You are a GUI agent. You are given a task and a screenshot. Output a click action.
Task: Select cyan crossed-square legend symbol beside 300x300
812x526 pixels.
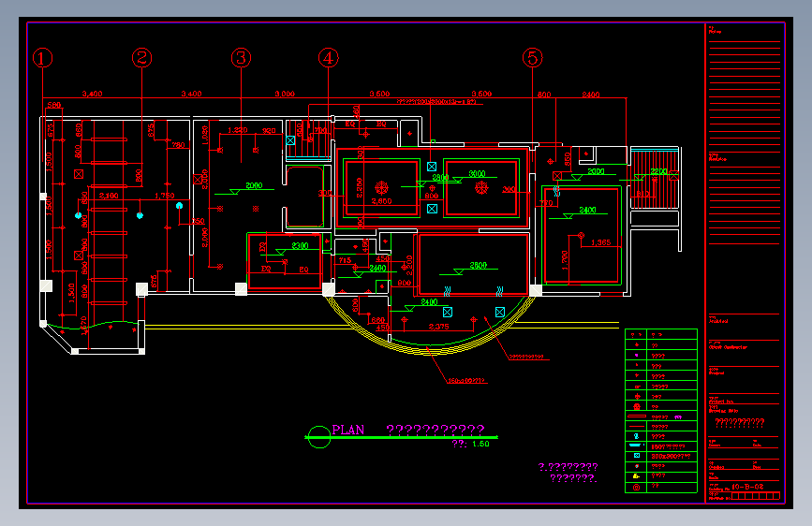(x=637, y=456)
